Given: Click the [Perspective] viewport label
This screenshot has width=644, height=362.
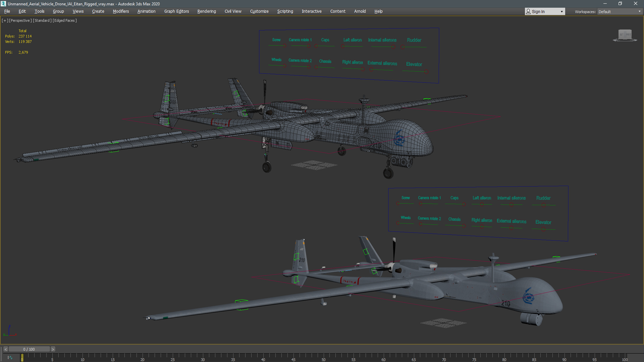Looking at the screenshot, I should (x=20, y=20).
